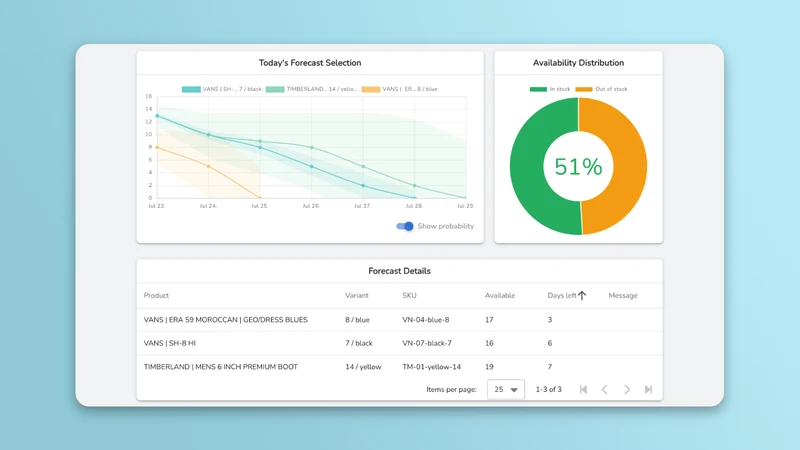Click variant 14 / yellow cell
The image size is (800, 450).
363,367
